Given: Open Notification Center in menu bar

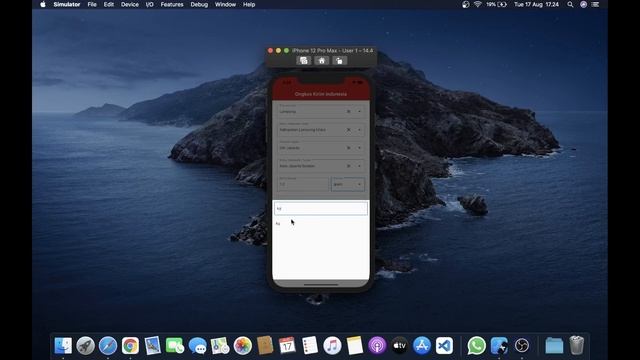Looking at the screenshot, I should pos(596,4).
